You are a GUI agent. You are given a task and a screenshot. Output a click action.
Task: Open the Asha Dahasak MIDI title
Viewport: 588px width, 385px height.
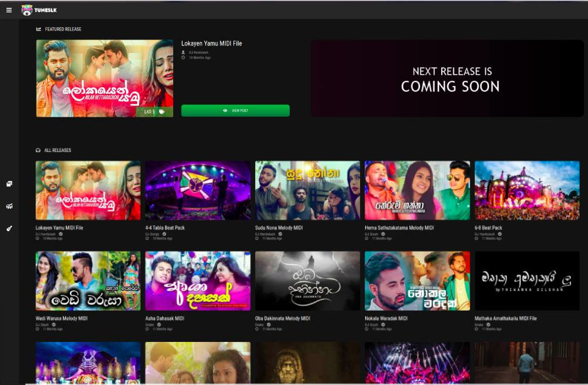(164, 318)
